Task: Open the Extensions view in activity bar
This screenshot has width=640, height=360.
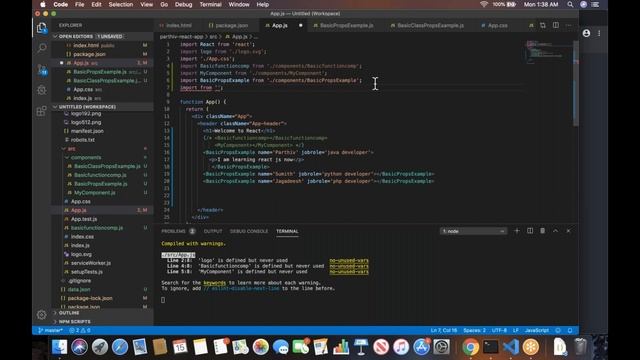Action: 42,111
